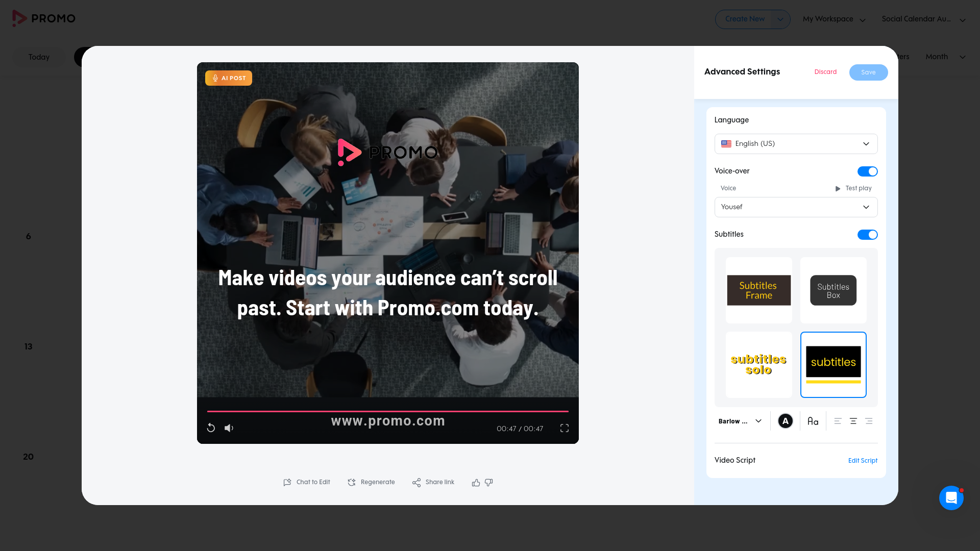Mute the video volume speaker icon
Screen dimensions: 980x551
tap(229, 428)
